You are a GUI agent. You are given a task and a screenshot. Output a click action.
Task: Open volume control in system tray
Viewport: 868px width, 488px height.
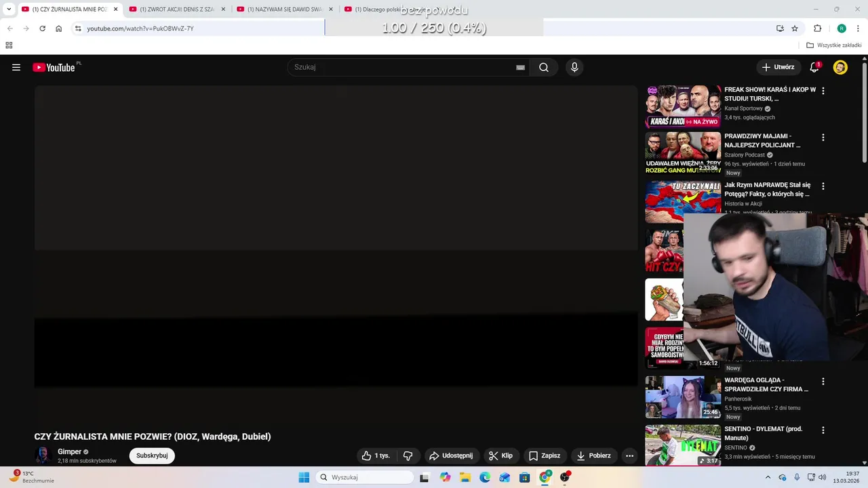pyautogui.click(x=822, y=477)
